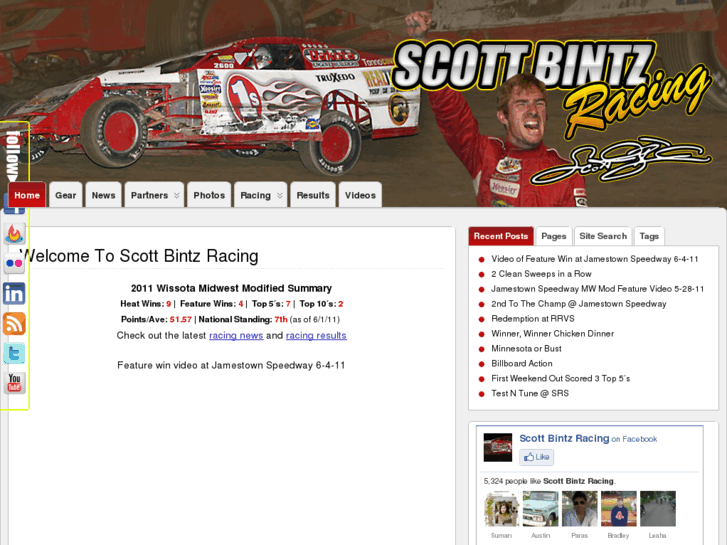Click the Facebook Like thumbs-up button
This screenshot has height=545, width=727.
pos(536,457)
